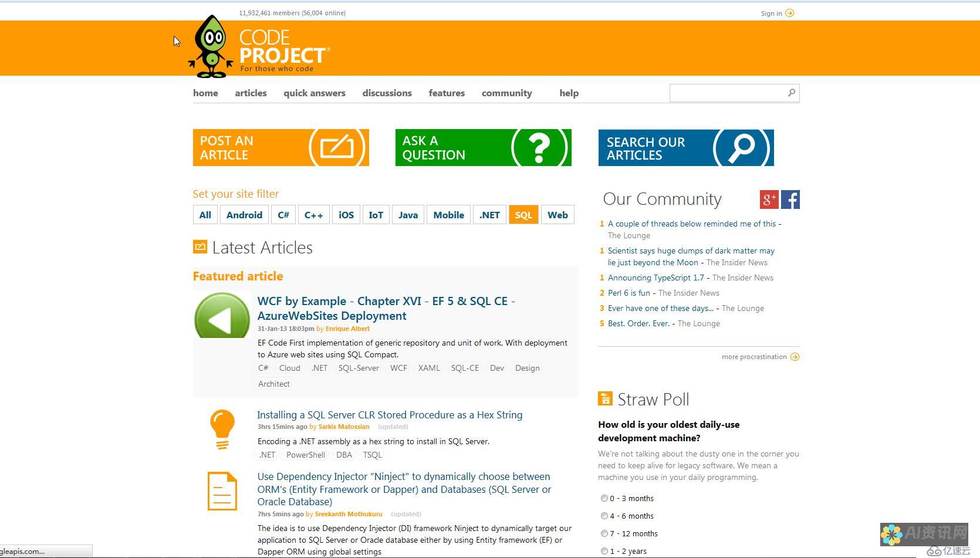Screen dimensions: 980x558
Task: Open 'A couple of threads below reminded me' post
Action: (692, 224)
